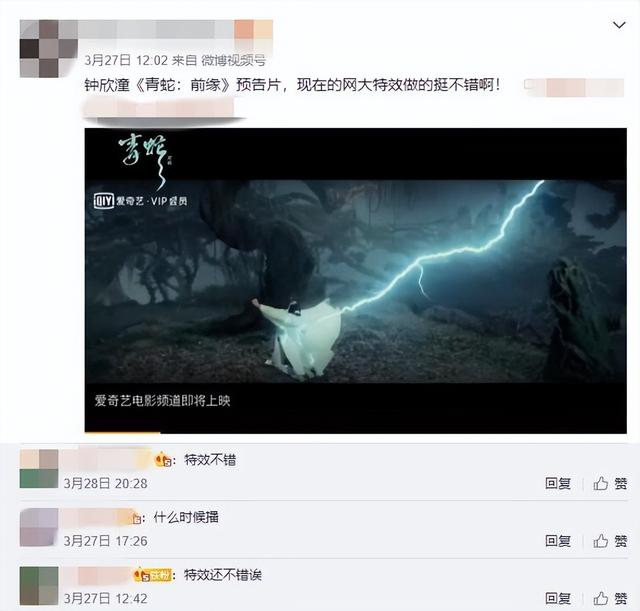
Task: Click the blurred post author username
Action: 176,29
